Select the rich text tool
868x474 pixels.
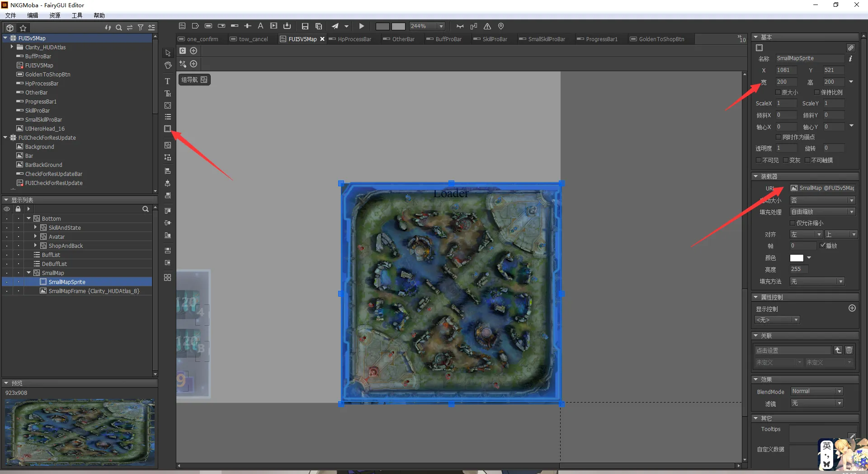pos(168,94)
